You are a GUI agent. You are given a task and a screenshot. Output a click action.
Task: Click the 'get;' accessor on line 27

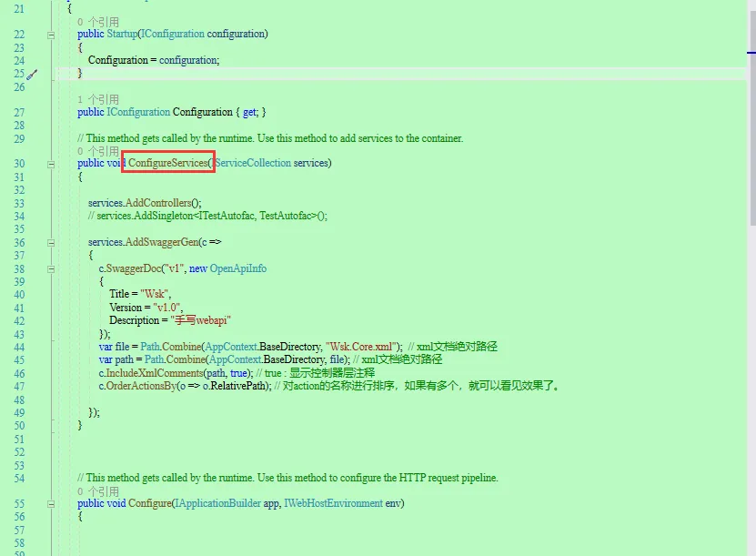[251, 112]
